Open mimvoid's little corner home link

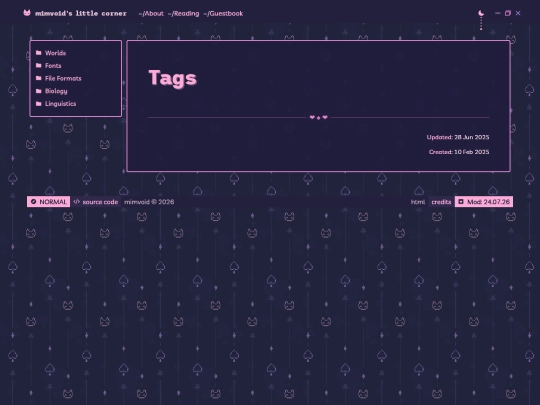[x=81, y=13]
